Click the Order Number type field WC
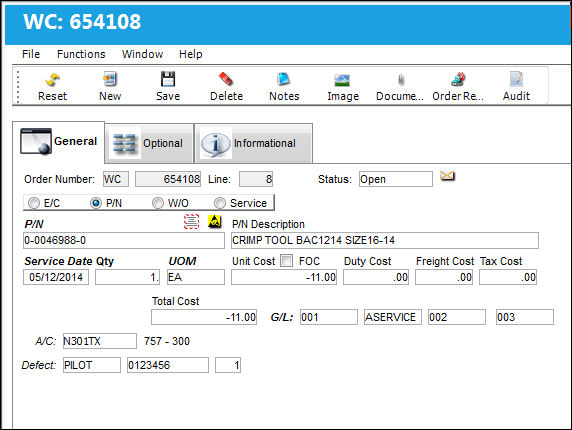572x430 pixels. 116,179
